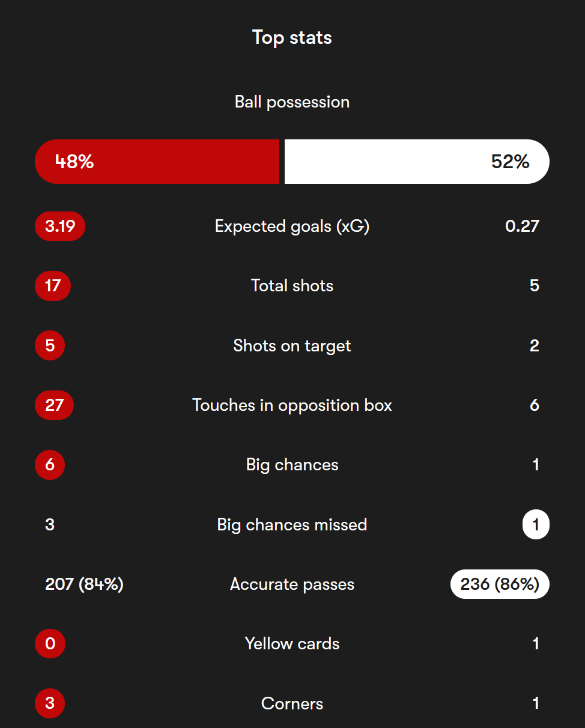The image size is (585, 728).
Task: Select the Big chances label
Action: [x=292, y=465]
